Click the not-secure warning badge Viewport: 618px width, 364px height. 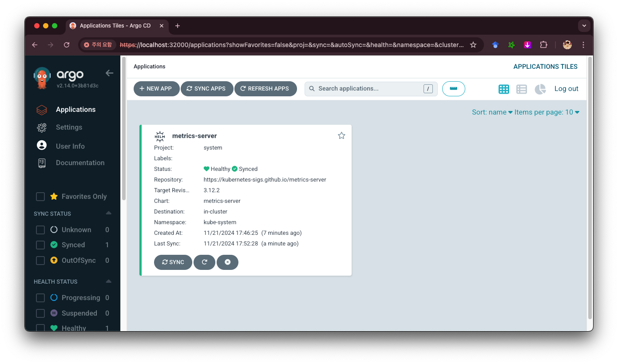pyautogui.click(x=99, y=45)
